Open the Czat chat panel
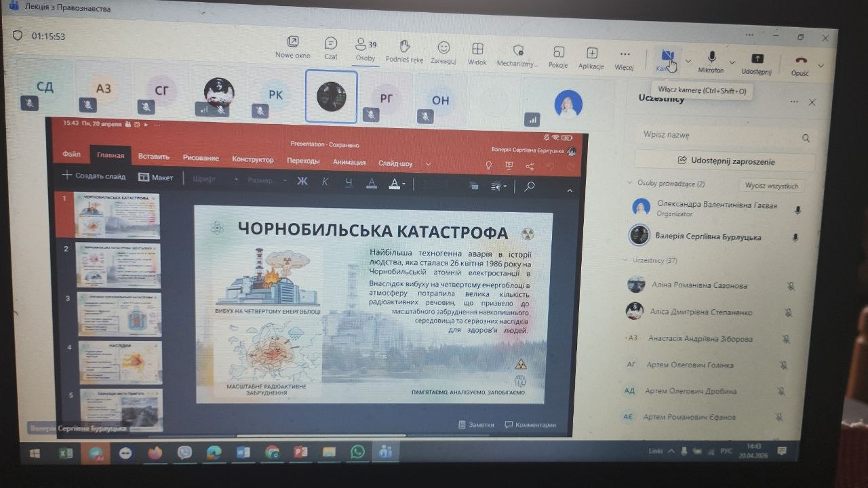The width and height of the screenshot is (868, 488). pos(331,47)
